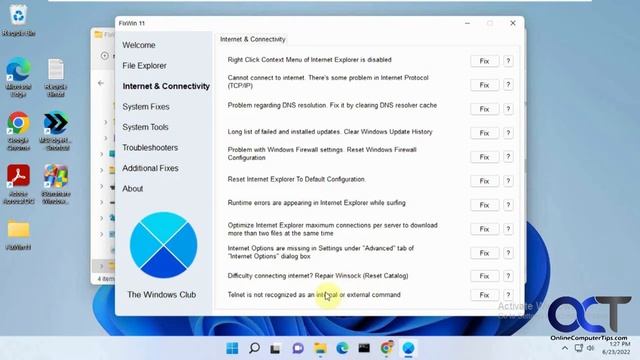Click back arrow in File Explorer window
Screen dimensions: 640x360
pos(101,83)
